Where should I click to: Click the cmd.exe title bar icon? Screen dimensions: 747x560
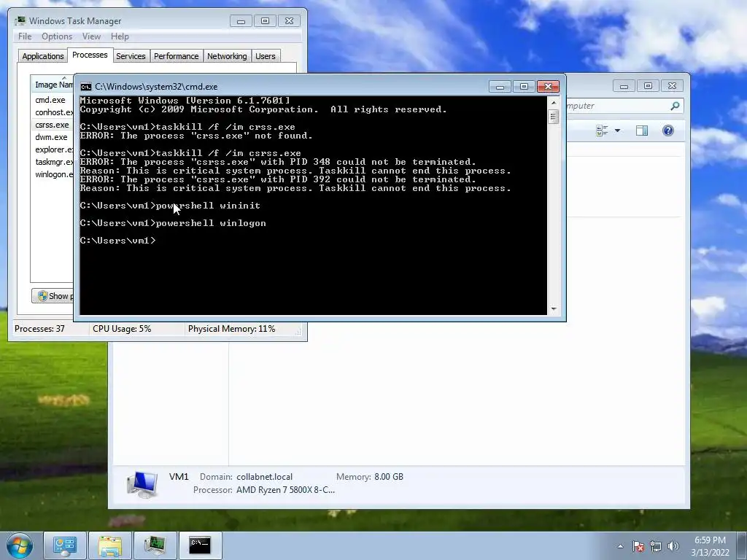click(x=86, y=87)
